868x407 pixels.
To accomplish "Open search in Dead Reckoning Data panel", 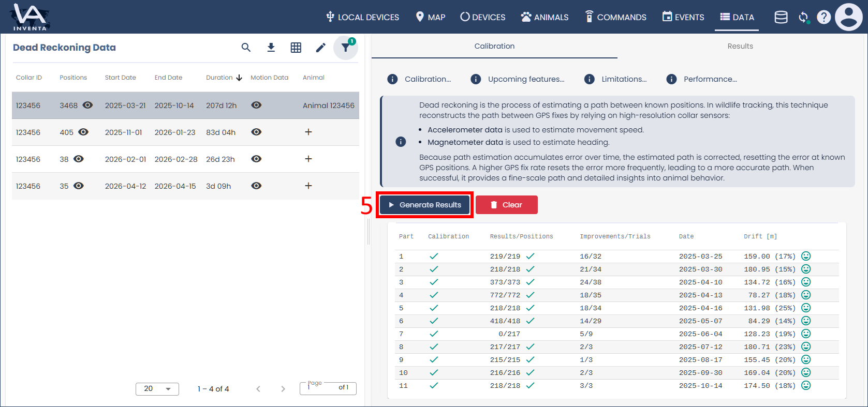I will [246, 48].
